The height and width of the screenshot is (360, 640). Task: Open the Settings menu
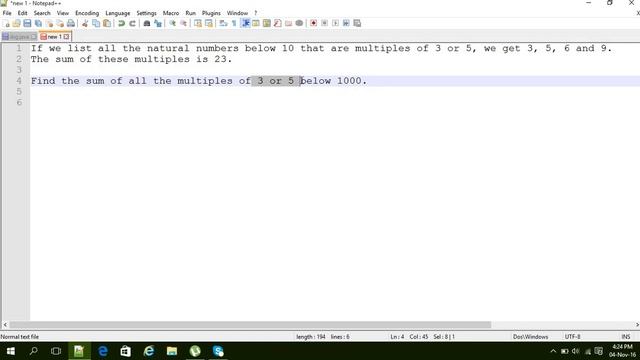tap(147, 13)
